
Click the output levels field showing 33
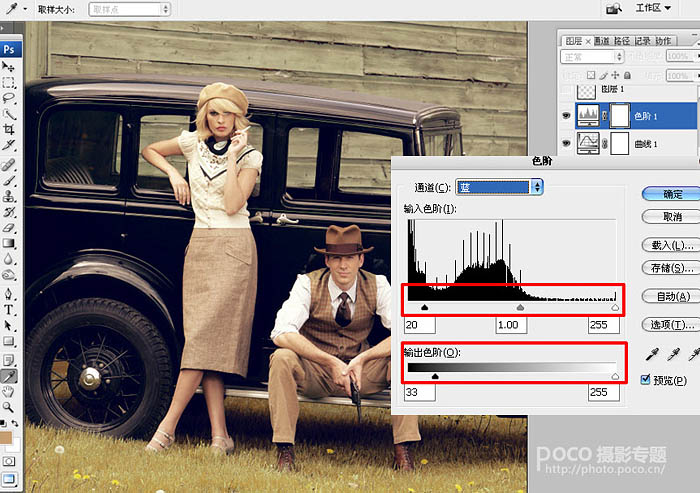[x=419, y=393]
